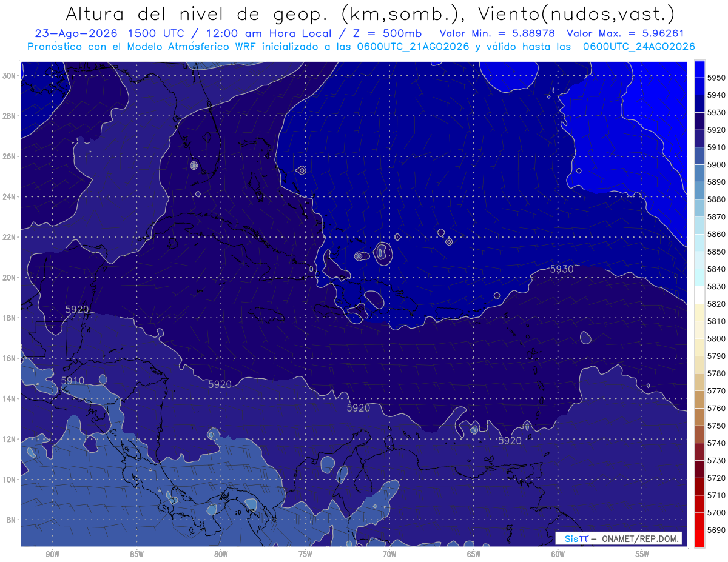Click legend value 5840

(716, 269)
